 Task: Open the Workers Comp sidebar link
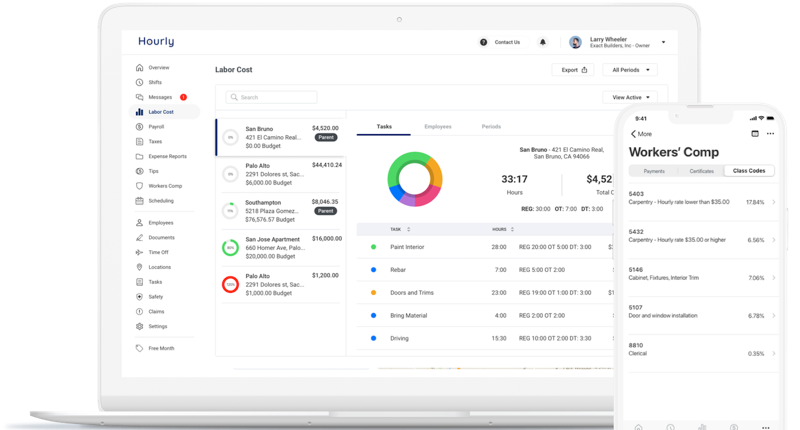pyautogui.click(x=165, y=186)
